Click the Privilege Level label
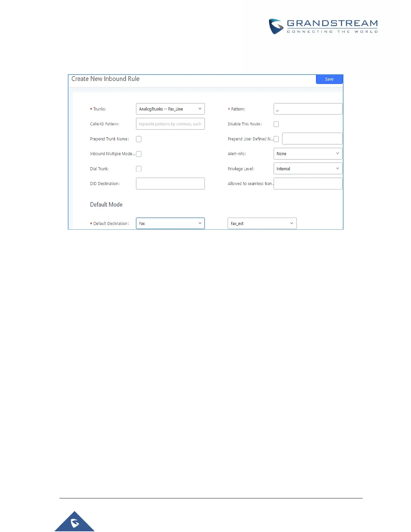411x532 pixels. click(x=241, y=169)
